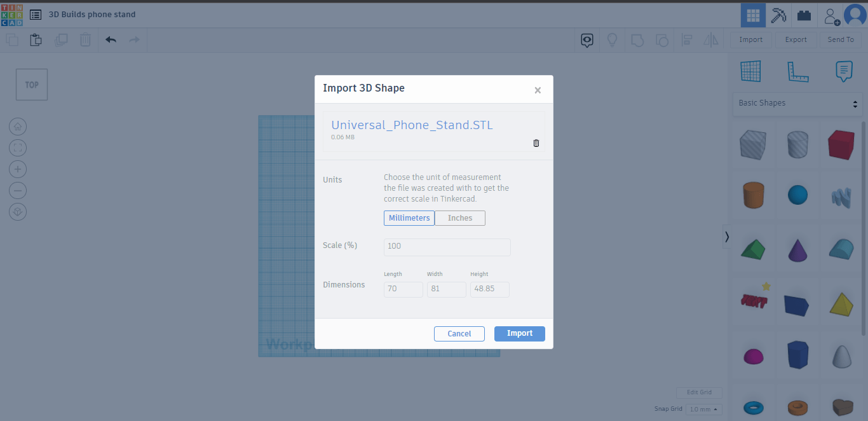Click the undo arrow in toolbar
The image size is (868, 421).
(x=111, y=40)
